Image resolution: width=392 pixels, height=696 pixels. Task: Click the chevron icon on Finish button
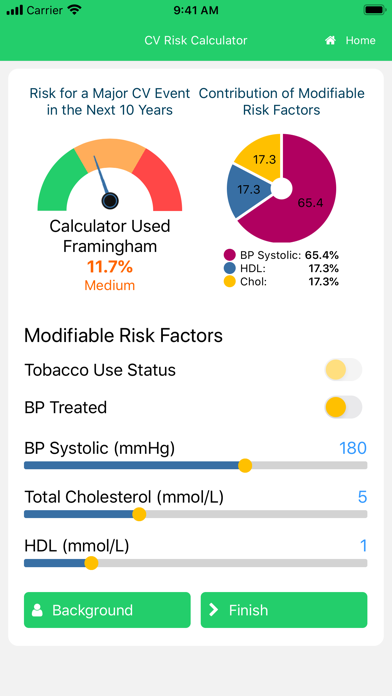tap(214, 610)
